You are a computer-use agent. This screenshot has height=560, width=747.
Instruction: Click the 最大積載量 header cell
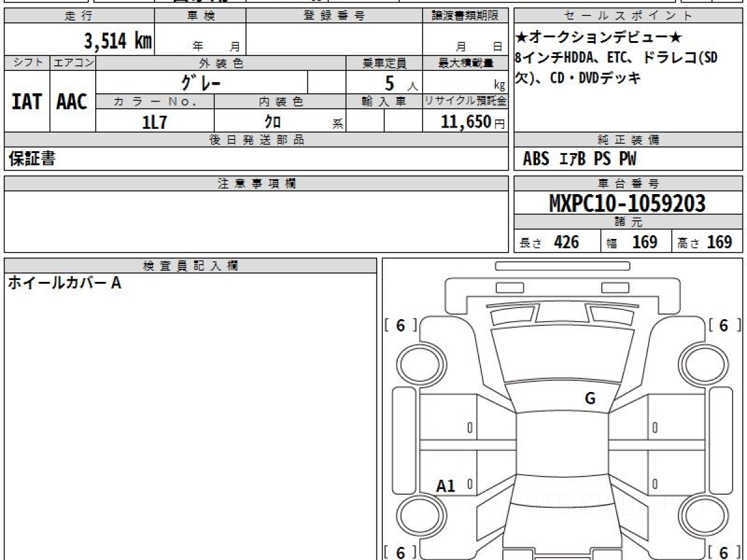(x=465, y=63)
